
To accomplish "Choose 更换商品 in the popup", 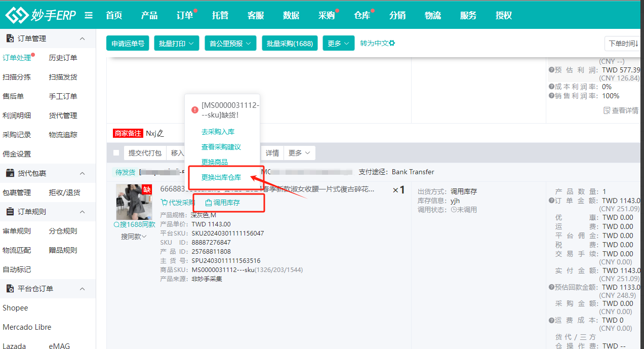I will [215, 162].
